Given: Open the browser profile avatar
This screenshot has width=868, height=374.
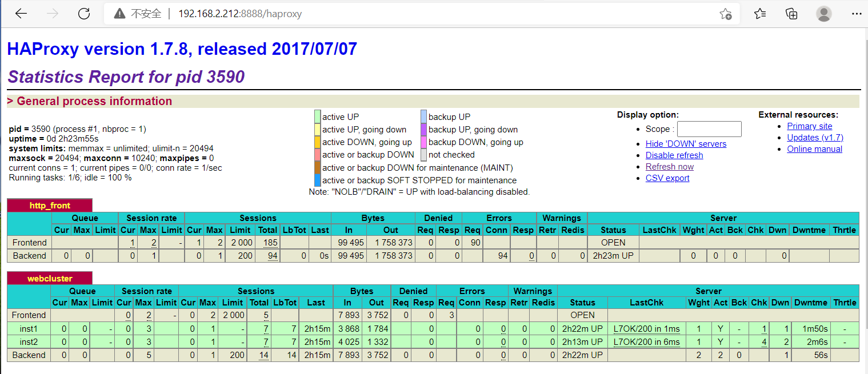Looking at the screenshot, I should tap(824, 14).
